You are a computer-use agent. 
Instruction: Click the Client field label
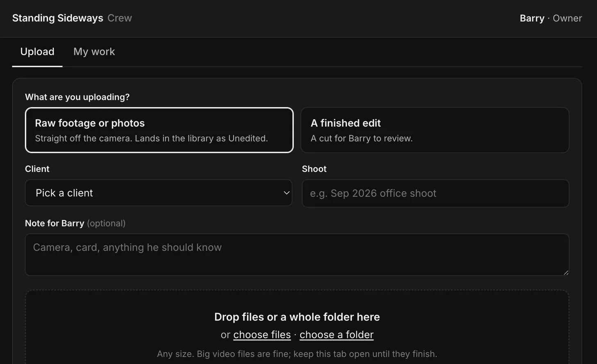pyautogui.click(x=37, y=169)
